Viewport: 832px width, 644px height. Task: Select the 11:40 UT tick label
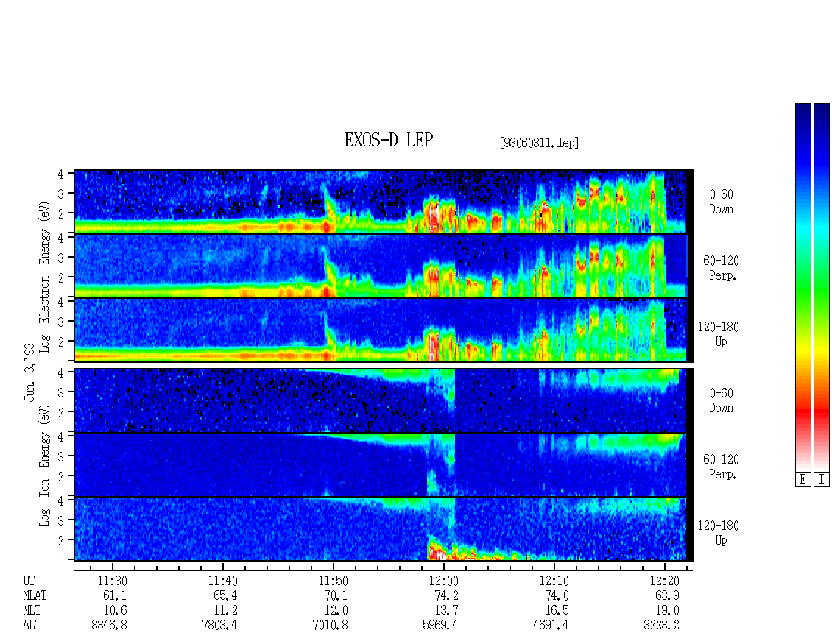click(x=222, y=581)
